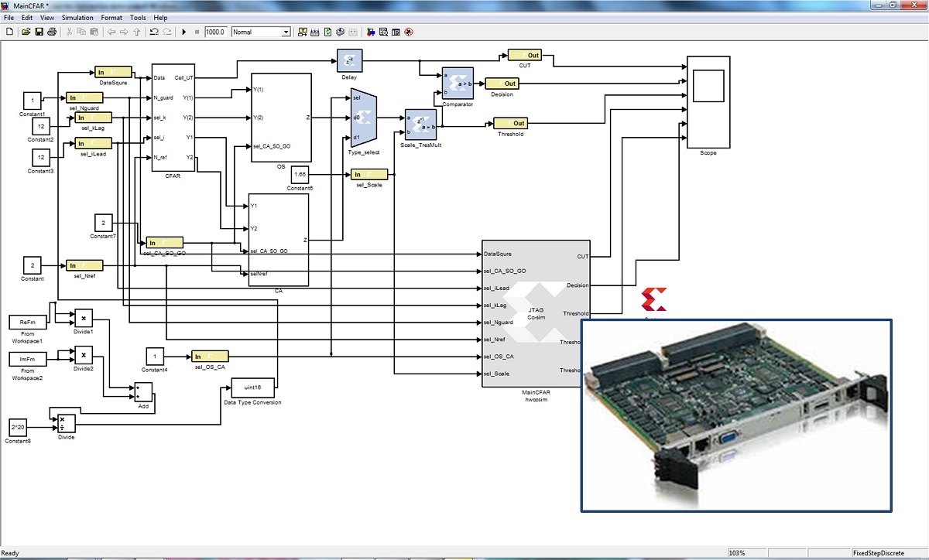Click the simulation stop time field 1000.0
929x560 pixels.
(x=215, y=32)
